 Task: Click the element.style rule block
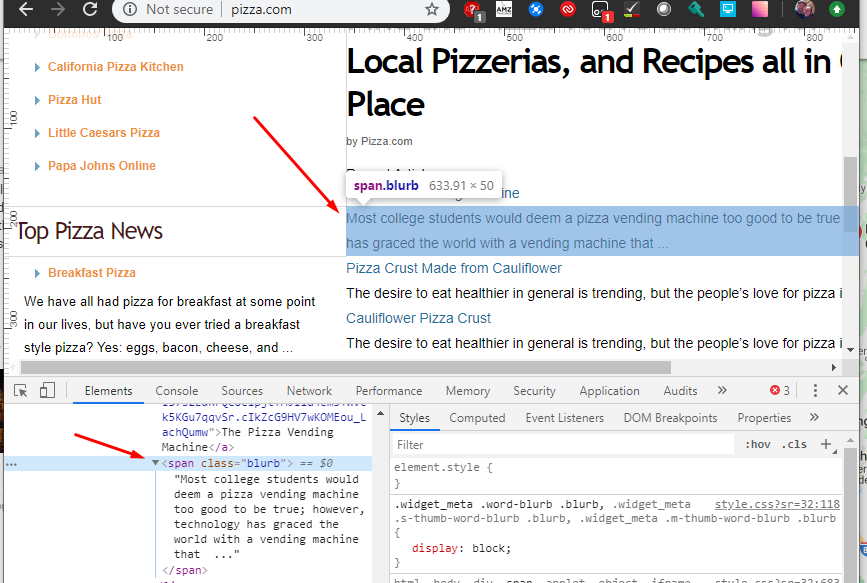tap(616, 475)
